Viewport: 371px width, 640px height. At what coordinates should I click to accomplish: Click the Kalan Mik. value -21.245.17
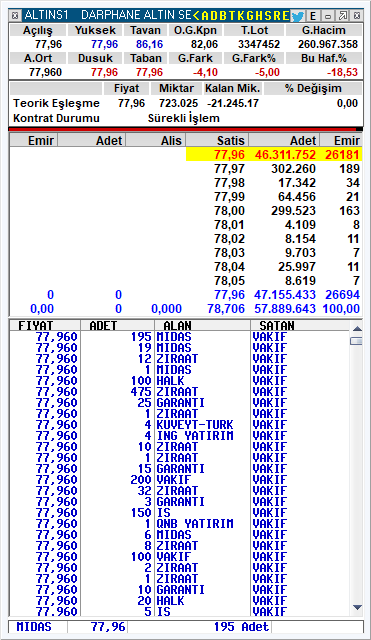coord(233,103)
